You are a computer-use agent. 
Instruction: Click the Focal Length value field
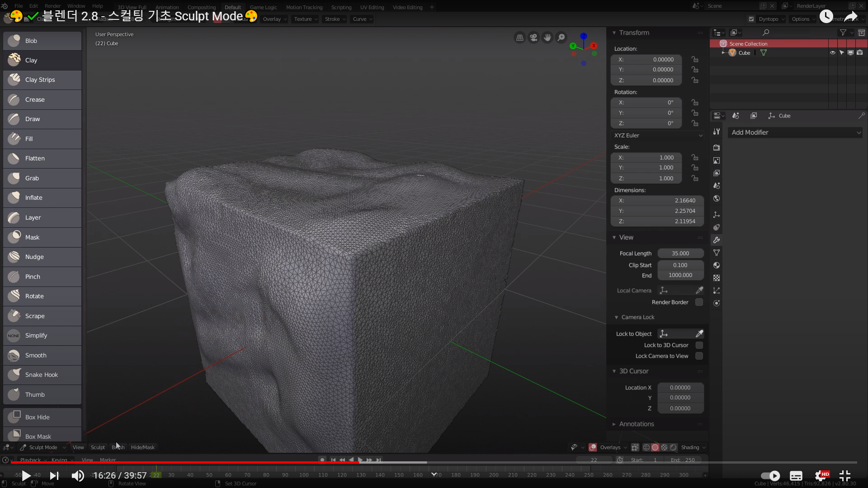tap(680, 253)
